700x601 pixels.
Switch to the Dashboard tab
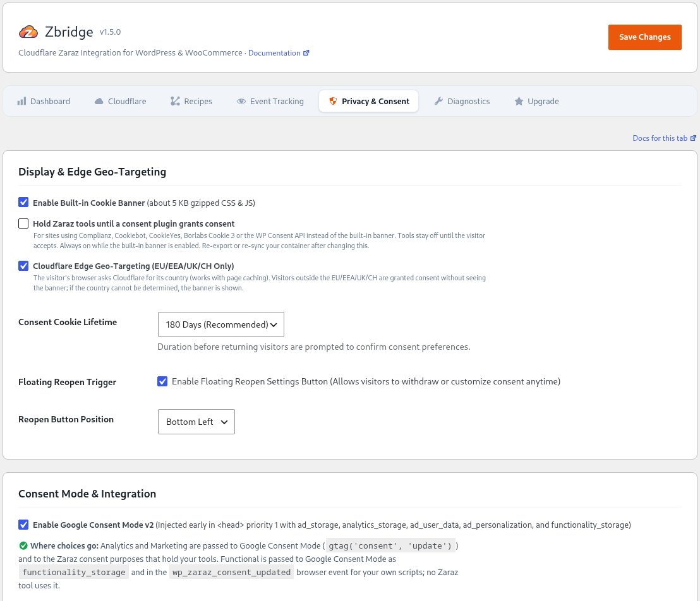pos(44,101)
